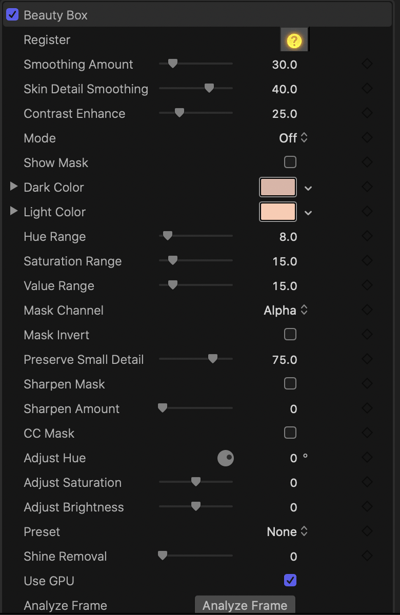Viewport: 400px width, 615px height.
Task: Click keyframe diamond next to Contrast Enhance
Action: (x=367, y=113)
